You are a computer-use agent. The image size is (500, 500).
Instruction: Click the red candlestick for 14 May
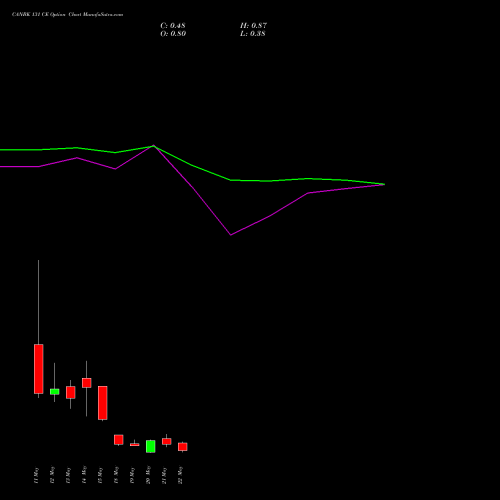(87, 383)
